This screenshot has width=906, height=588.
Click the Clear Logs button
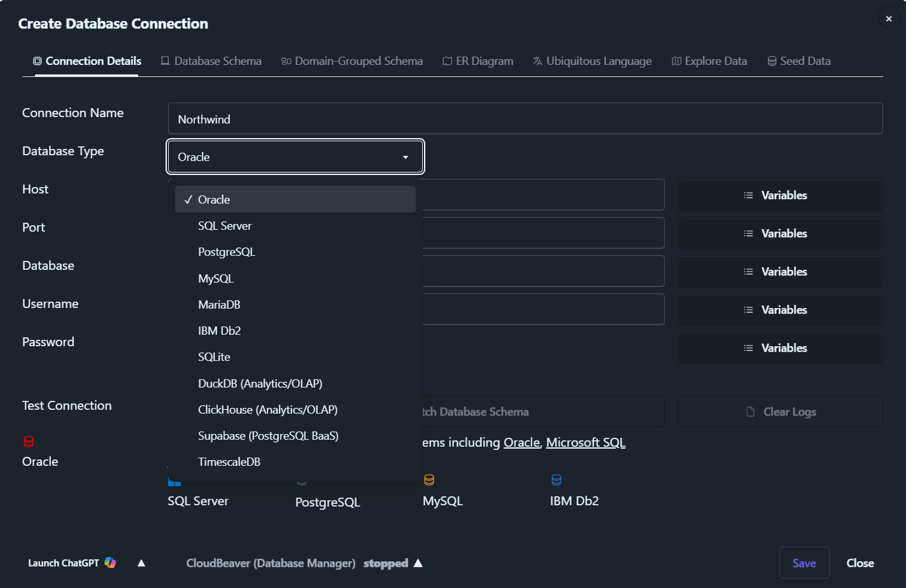pos(780,412)
